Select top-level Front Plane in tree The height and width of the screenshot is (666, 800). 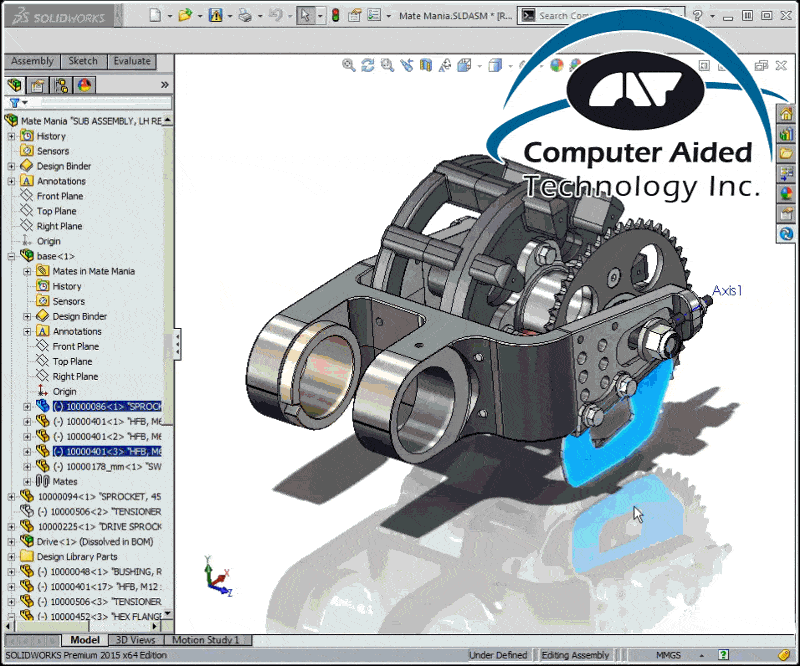click(60, 196)
